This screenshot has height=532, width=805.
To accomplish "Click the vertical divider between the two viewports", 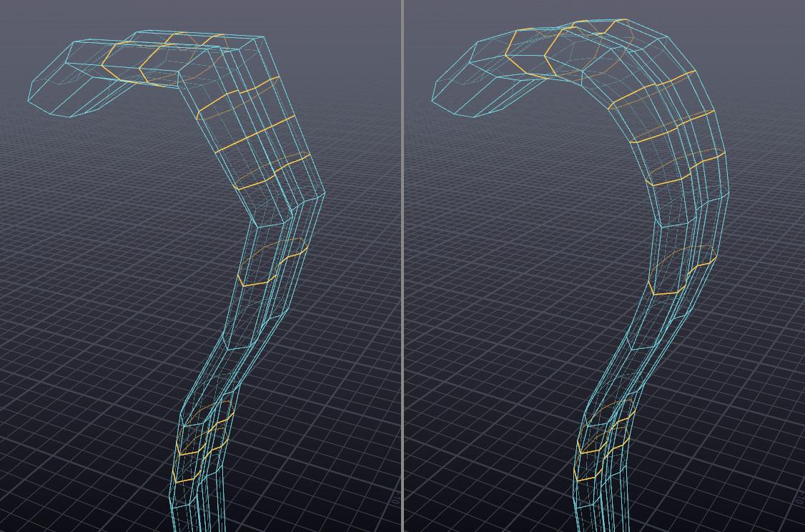I will (402, 266).
